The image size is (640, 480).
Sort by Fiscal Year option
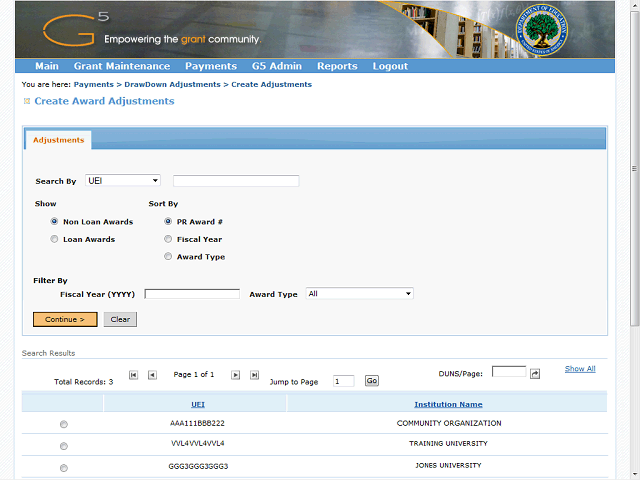168,240
